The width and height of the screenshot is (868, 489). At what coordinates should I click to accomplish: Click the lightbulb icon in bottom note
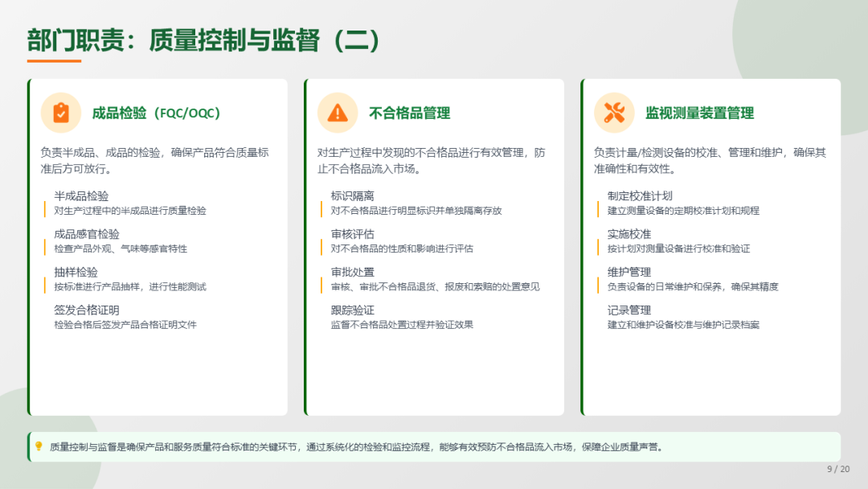[x=38, y=446]
